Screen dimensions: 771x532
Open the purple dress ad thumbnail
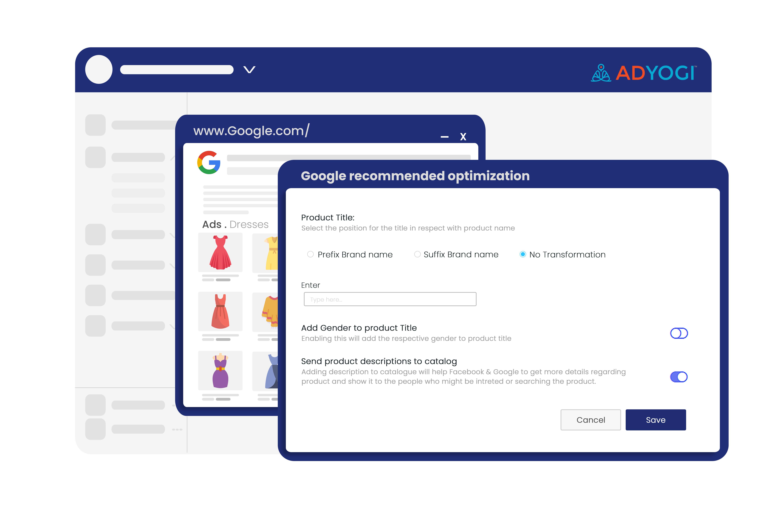coord(220,370)
